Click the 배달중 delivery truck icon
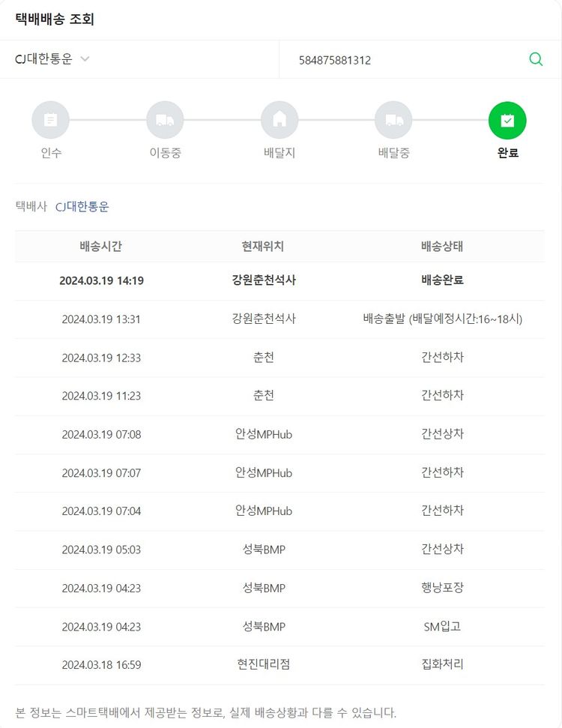 click(393, 120)
